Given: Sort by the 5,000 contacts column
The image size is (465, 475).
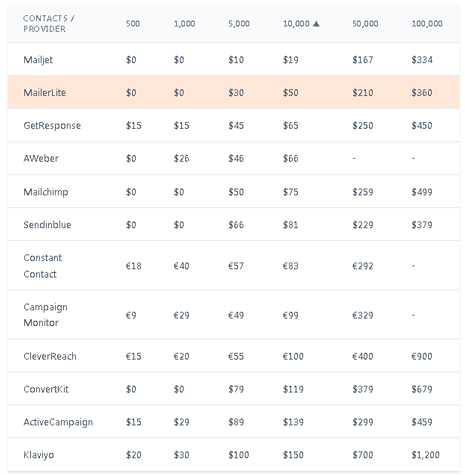Looking at the screenshot, I should (239, 24).
